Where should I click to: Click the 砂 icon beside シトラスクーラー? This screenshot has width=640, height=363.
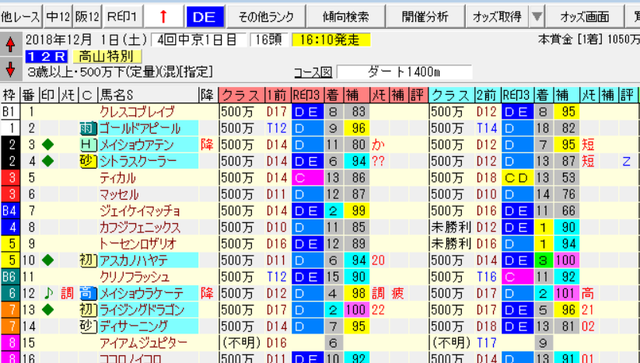[88, 161]
